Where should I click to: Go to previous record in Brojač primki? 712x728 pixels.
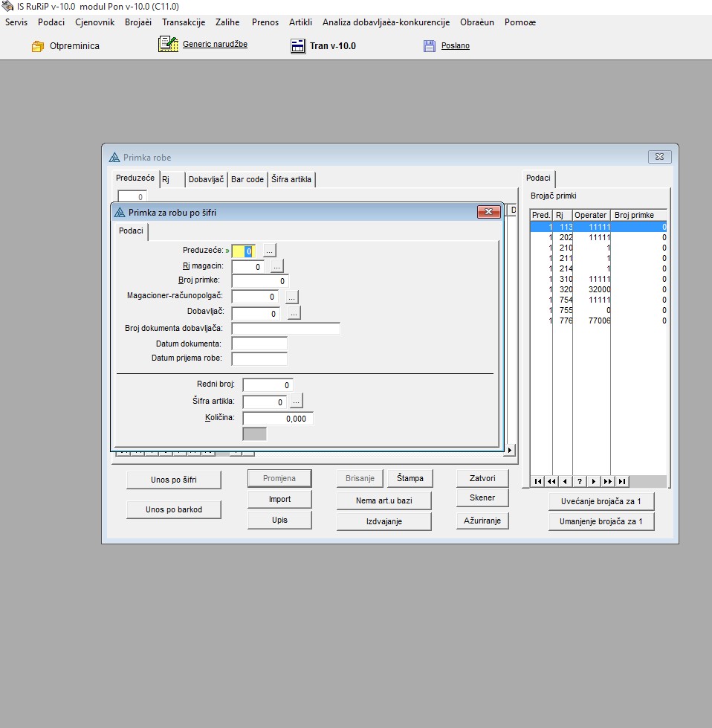(566, 481)
